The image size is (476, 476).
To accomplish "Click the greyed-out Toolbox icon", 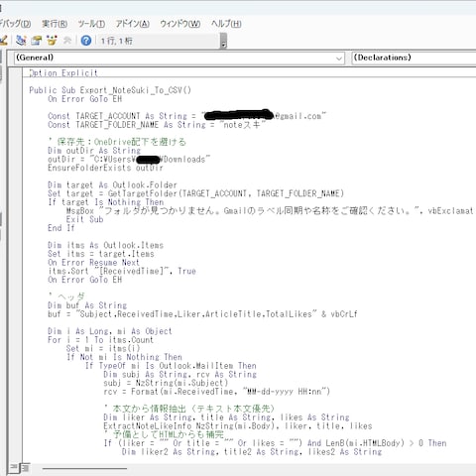I will [x=67, y=41].
